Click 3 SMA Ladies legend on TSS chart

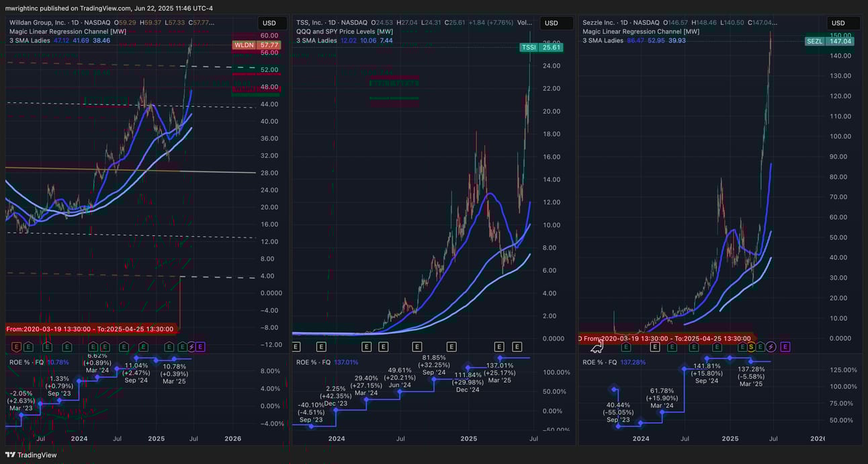[316, 40]
